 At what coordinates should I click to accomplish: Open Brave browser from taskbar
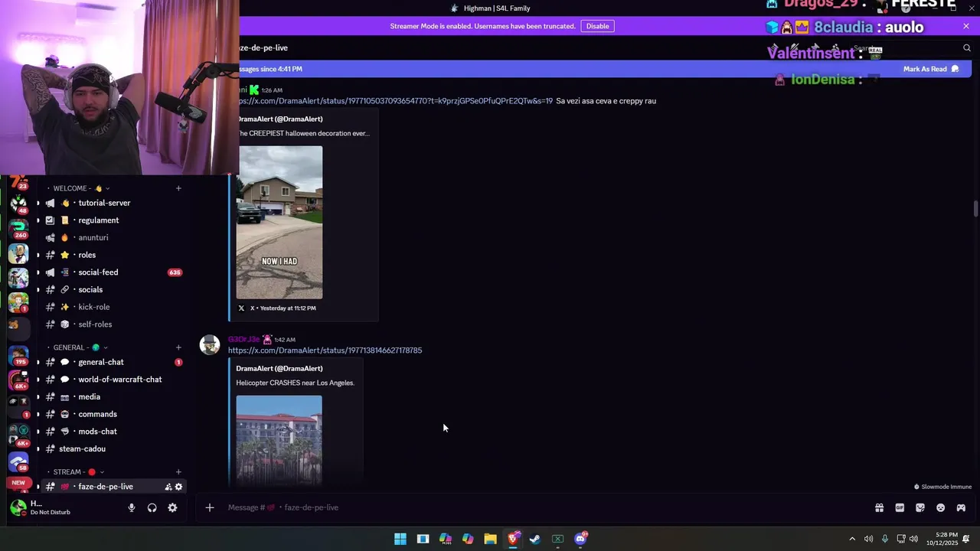coord(513,539)
